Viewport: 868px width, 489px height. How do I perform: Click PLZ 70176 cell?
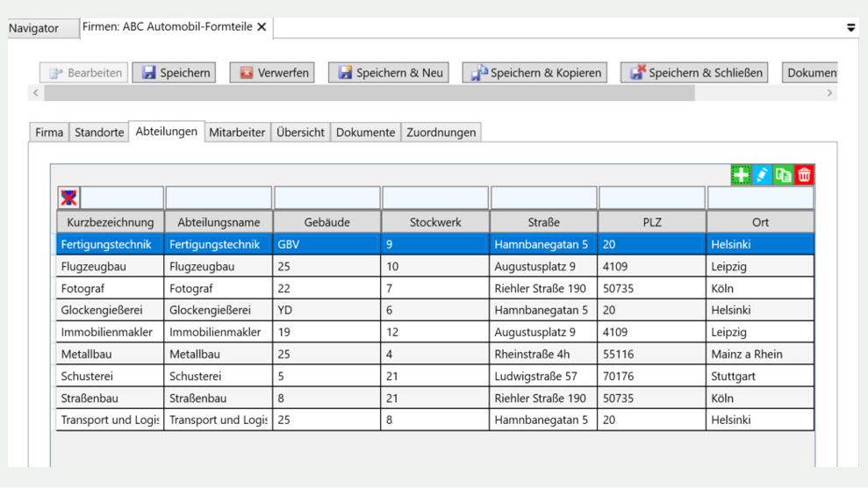[652, 376]
